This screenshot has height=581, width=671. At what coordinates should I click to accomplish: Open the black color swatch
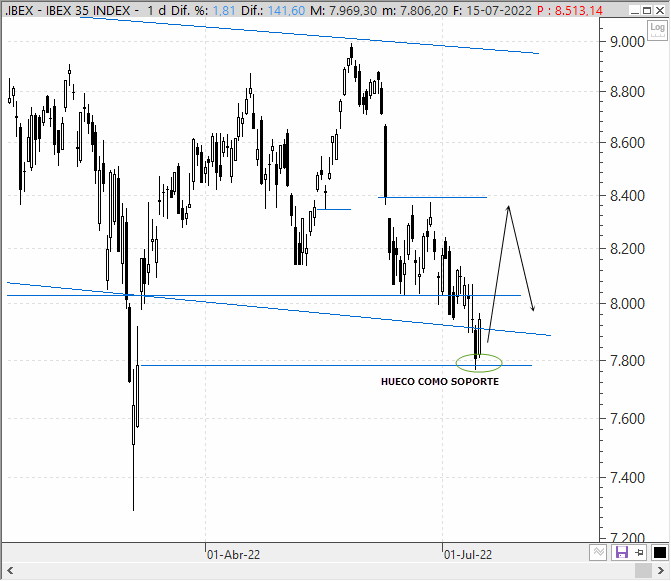pyautogui.click(x=659, y=552)
